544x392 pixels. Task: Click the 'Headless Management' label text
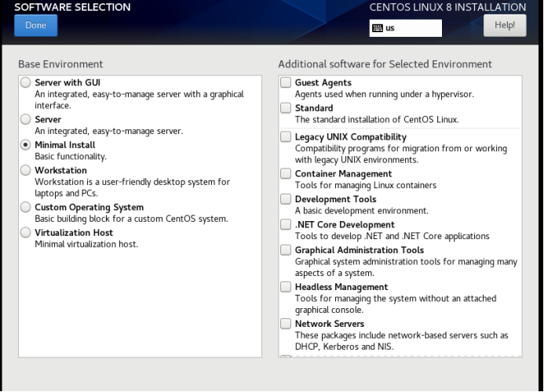[x=341, y=287]
